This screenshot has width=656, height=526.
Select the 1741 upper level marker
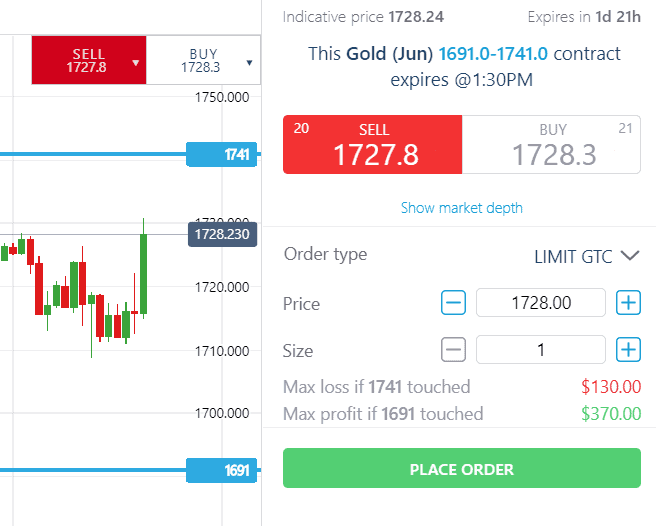[x=221, y=154]
